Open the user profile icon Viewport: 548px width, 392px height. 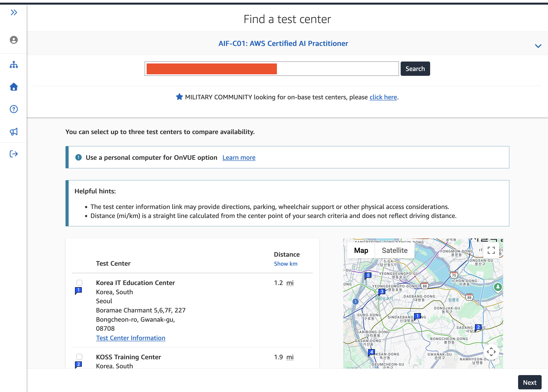[14, 40]
